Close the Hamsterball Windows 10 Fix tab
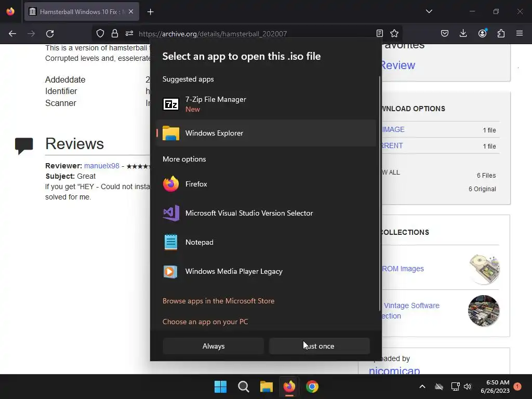Screen dimensions: 532x399 pos(131,11)
